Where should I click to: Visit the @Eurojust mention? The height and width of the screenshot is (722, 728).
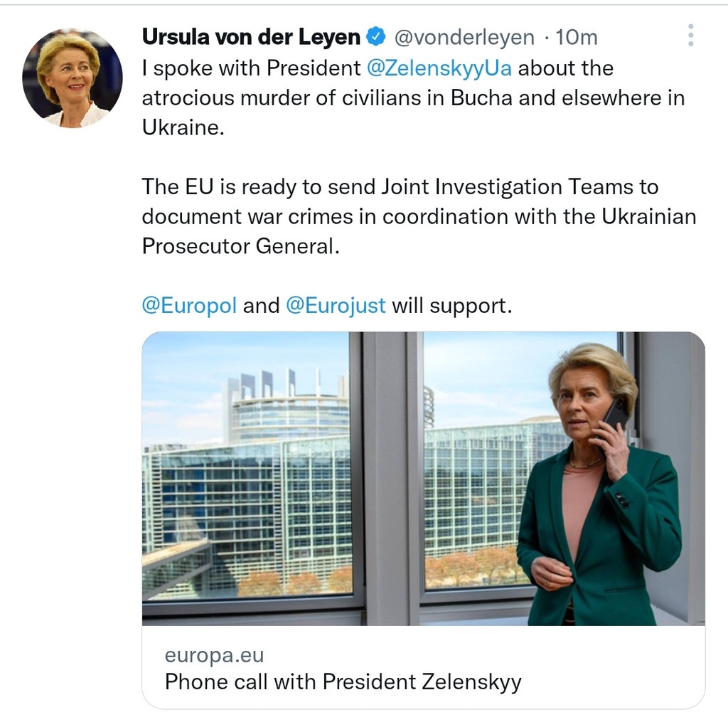pos(336,305)
